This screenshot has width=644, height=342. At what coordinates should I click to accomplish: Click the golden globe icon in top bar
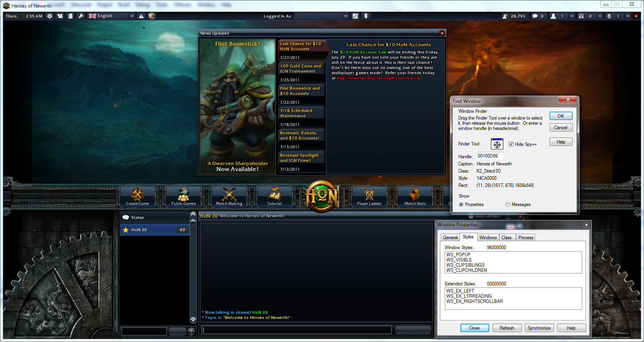click(152, 16)
